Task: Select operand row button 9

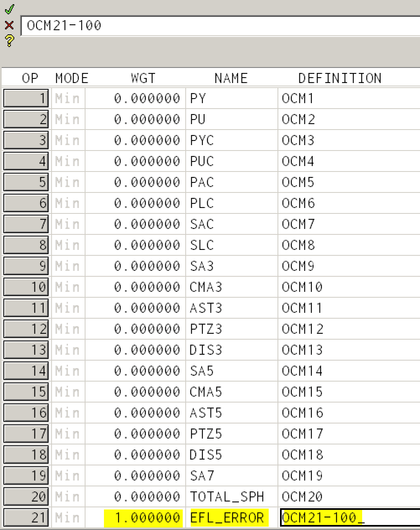Action: coord(26,266)
